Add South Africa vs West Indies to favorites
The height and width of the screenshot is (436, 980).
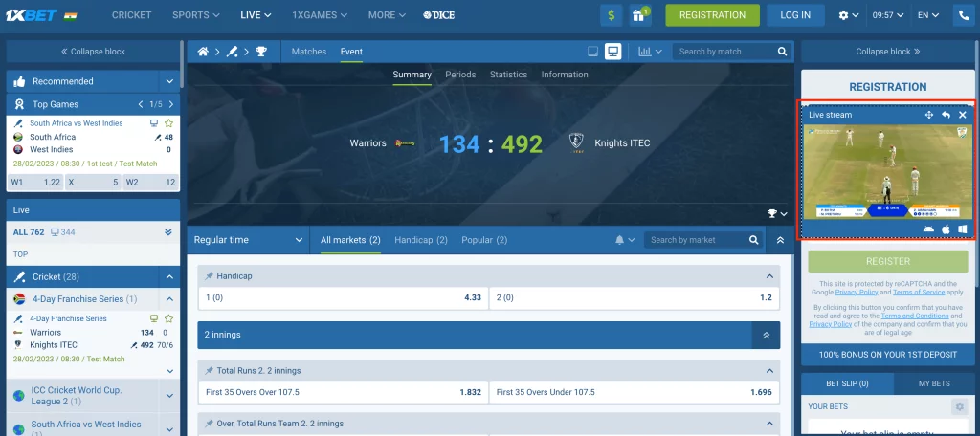pyautogui.click(x=168, y=123)
